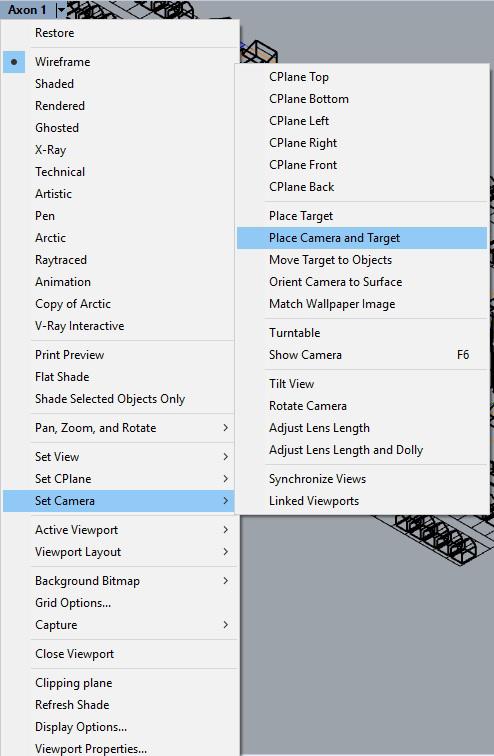This screenshot has width=494, height=756.
Task: Select Show Camera F6 entry
Action: (x=362, y=355)
